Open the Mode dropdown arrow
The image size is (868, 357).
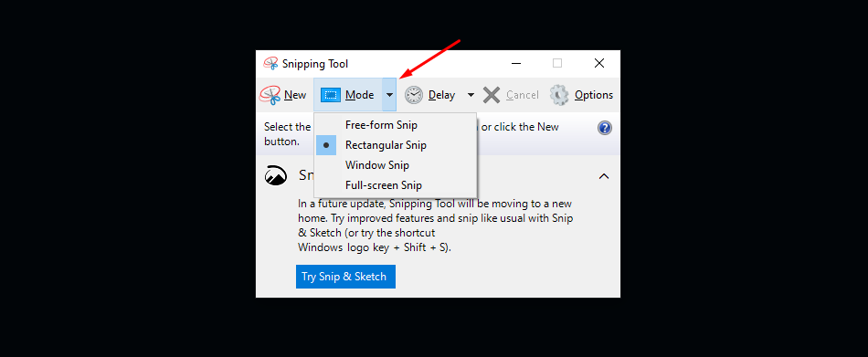click(390, 95)
